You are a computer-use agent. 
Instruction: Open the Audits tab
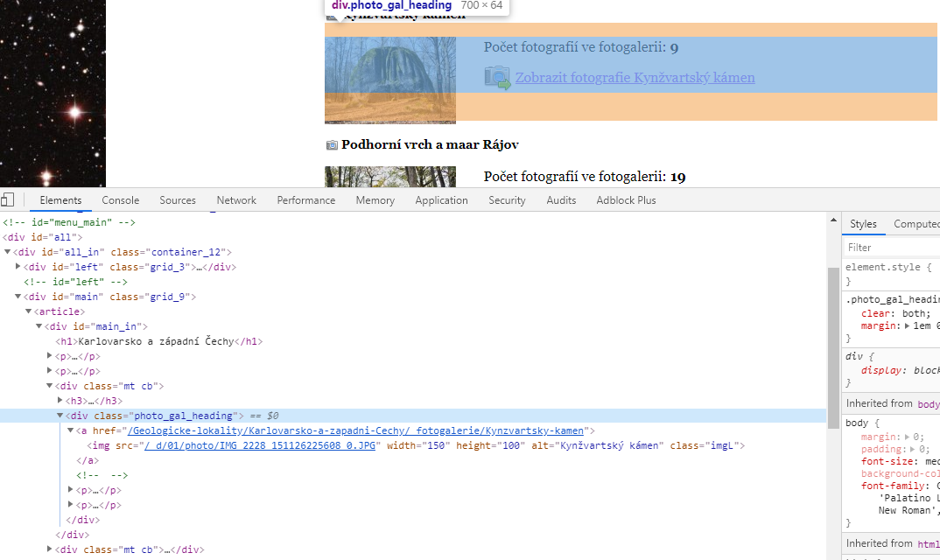(561, 200)
